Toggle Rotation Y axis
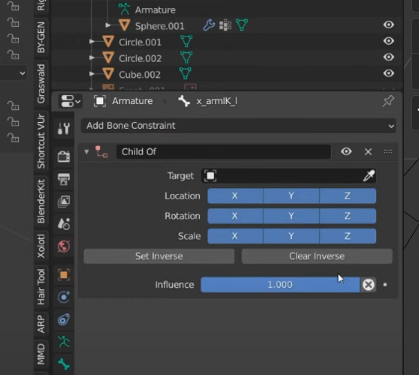Image resolution: width=419 pixels, height=375 pixels. (x=291, y=216)
